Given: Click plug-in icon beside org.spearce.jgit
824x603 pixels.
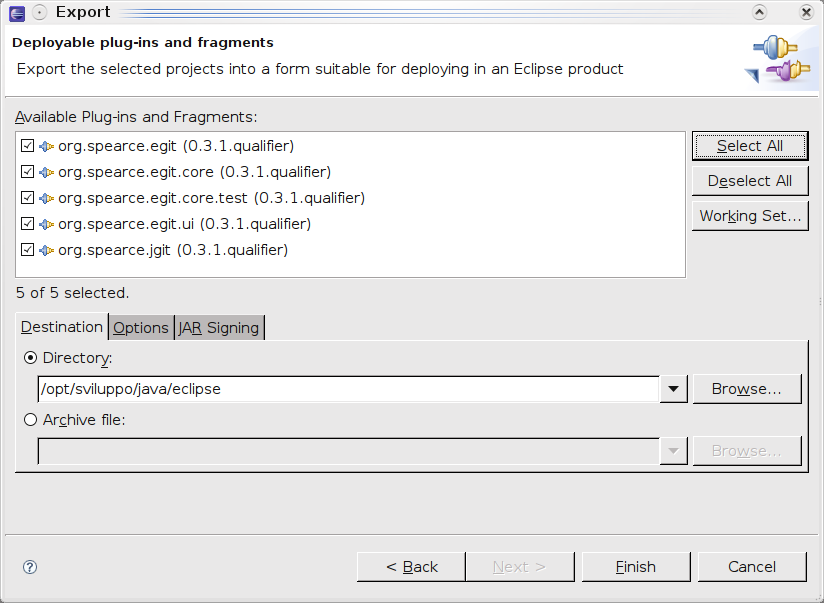Looking at the screenshot, I should pos(46,250).
